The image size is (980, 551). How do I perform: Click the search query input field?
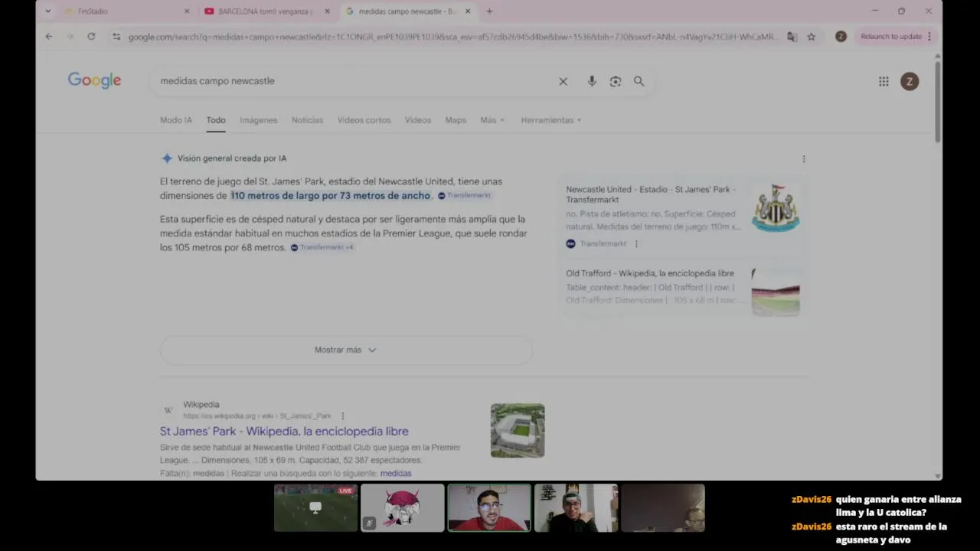pos(352,81)
